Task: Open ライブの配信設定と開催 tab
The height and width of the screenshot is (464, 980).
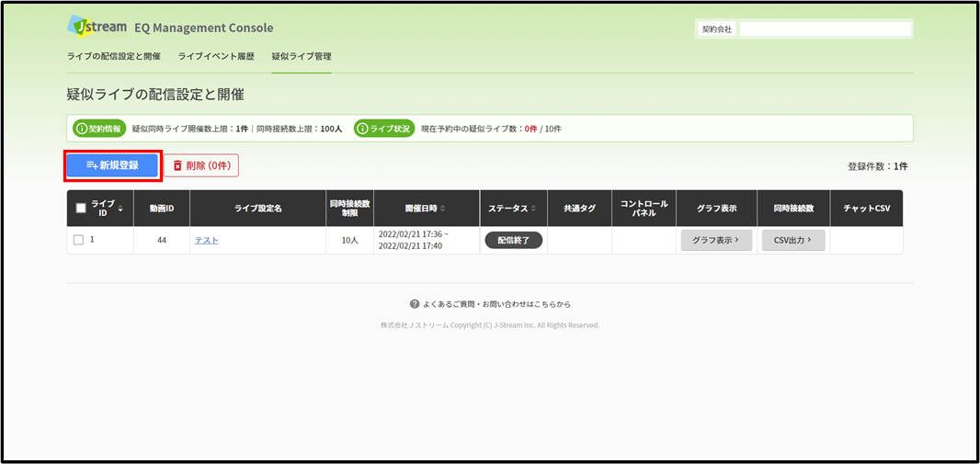Action: pyautogui.click(x=113, y=56)
